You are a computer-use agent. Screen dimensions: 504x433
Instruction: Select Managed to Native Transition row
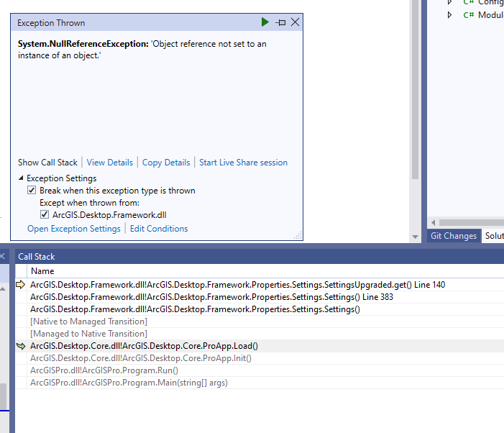pos(88,334)
